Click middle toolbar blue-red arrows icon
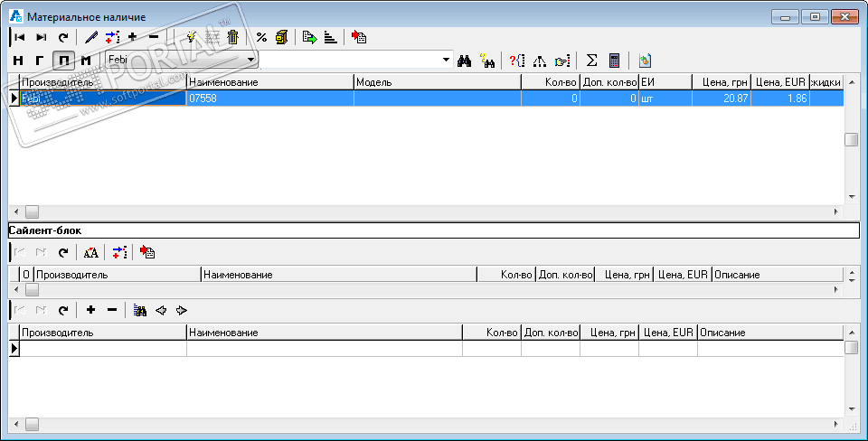 [119, 253]
